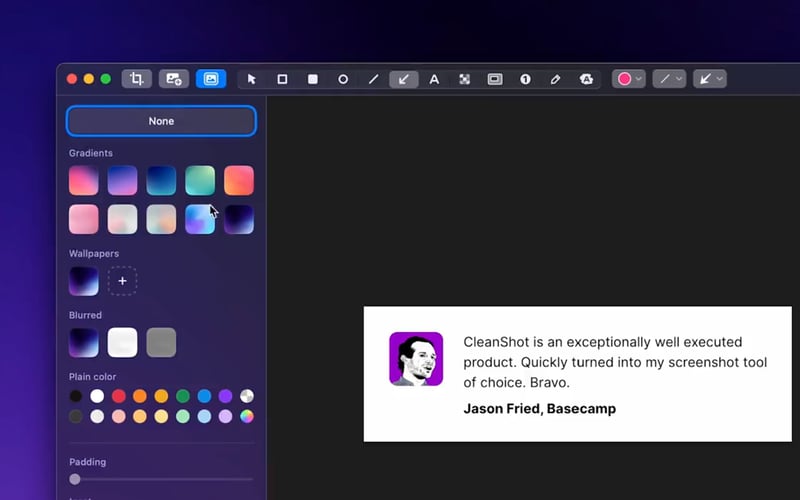800x500 pixels.
Task: Open the line style dropdown
Action: pos(669,79)
